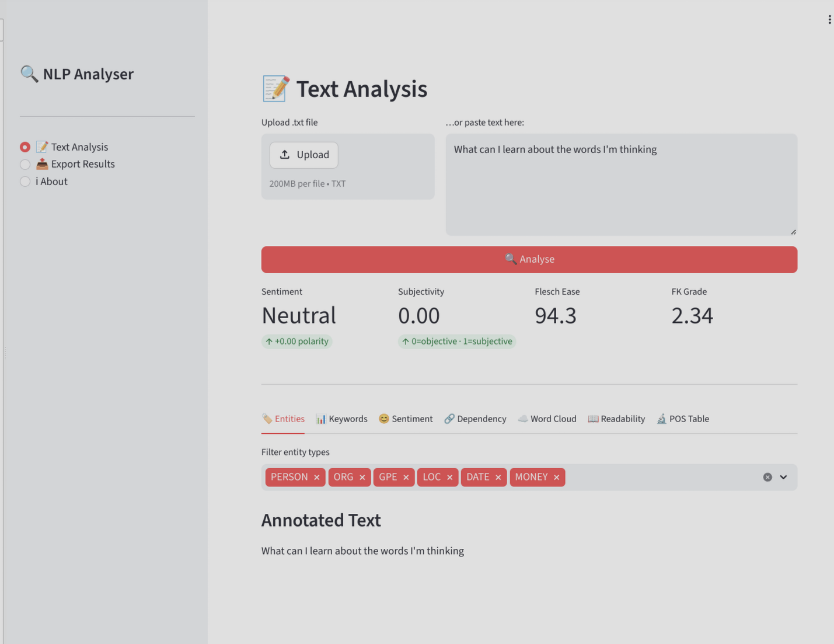Delete the LOC filter chip
834x644 pixels.
point(449,478)
